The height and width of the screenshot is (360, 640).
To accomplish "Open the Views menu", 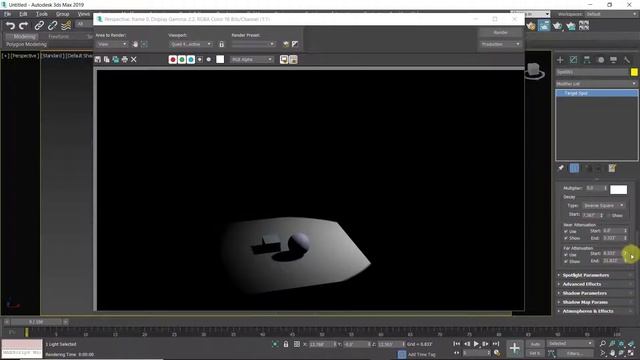I will (84, 14).
